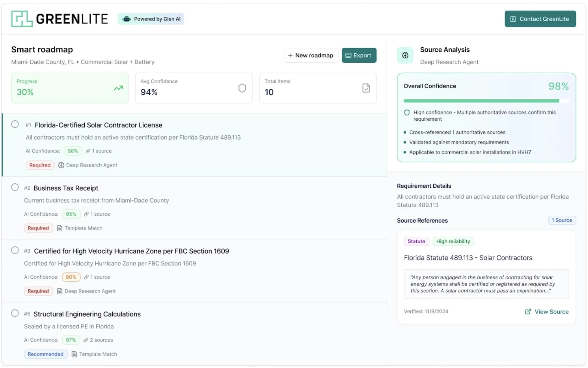Open the View Source link
Viewport: 588px width, 368px height.
point(547,312)
